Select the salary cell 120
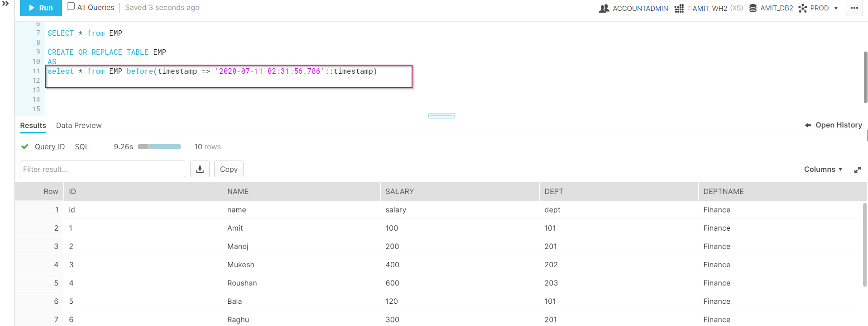Image resolution: width=868 pixels, height=326 pixels. pos(460,301)
